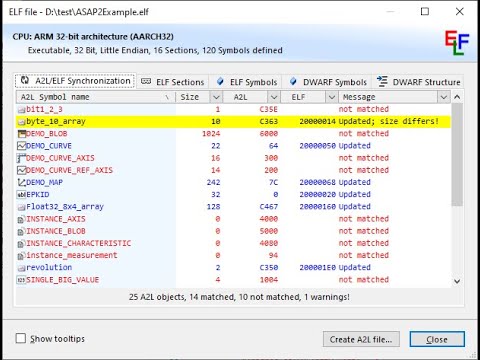Image resolution: width=480 pixels, height=360 pixels.
Task: Click the DEMO_BLOB blob icon
Action: click(x=22, y=134)
